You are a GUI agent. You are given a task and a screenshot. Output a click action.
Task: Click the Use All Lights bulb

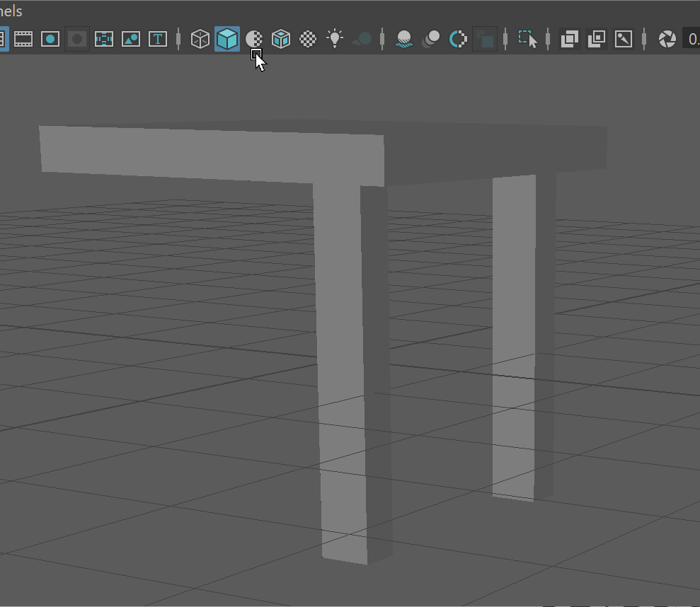click(x=335, y=39)
